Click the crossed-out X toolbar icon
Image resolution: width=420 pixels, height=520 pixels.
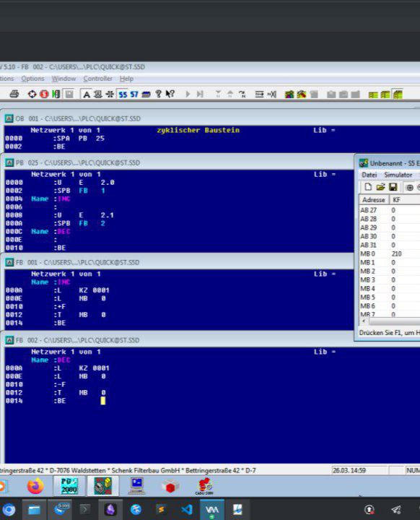272,95
